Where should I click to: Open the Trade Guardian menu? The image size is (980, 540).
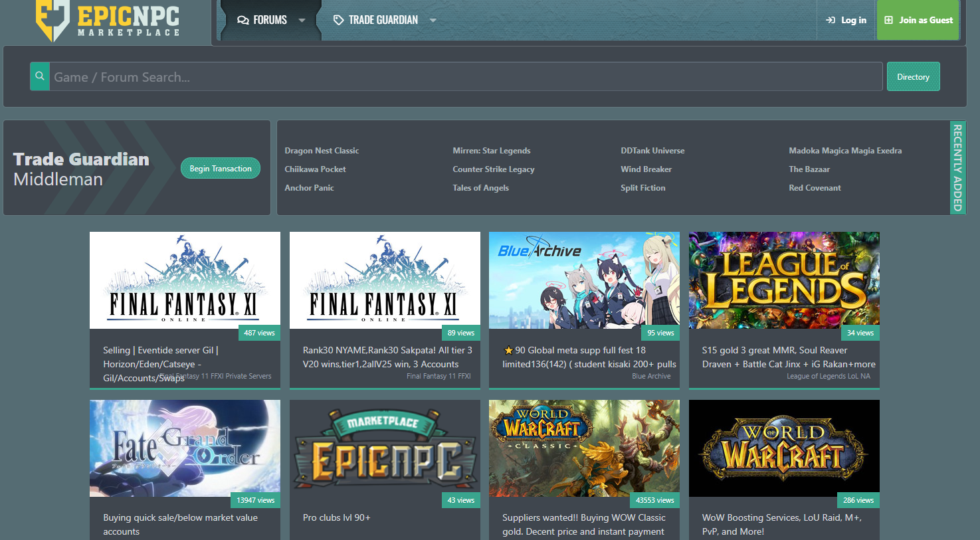click(x=383, y=20)
